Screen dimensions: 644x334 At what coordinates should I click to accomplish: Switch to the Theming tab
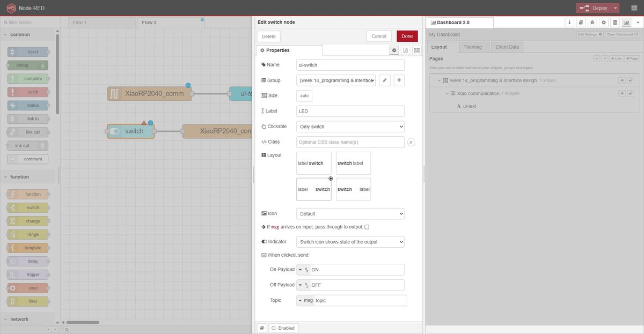pos(473,47)
